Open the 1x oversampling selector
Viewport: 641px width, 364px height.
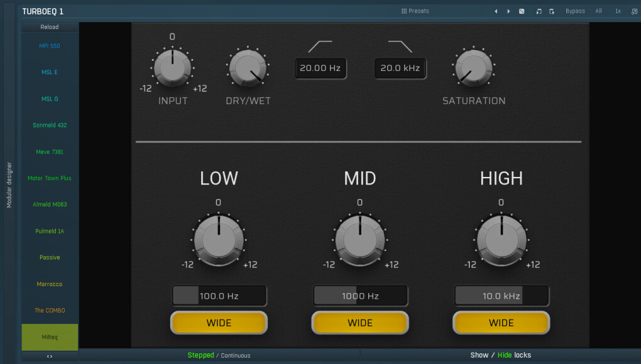(x=618, y=11)
